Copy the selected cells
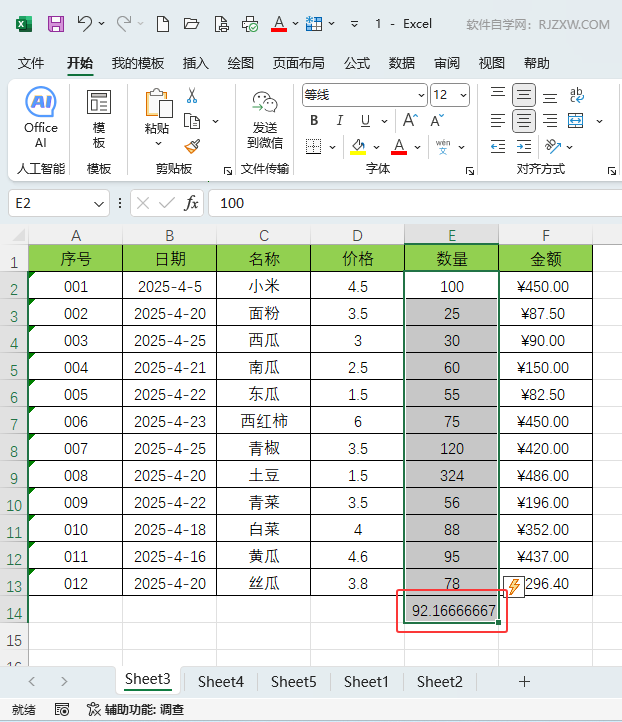This screenshot has width=622, height=722. (192, 121)
